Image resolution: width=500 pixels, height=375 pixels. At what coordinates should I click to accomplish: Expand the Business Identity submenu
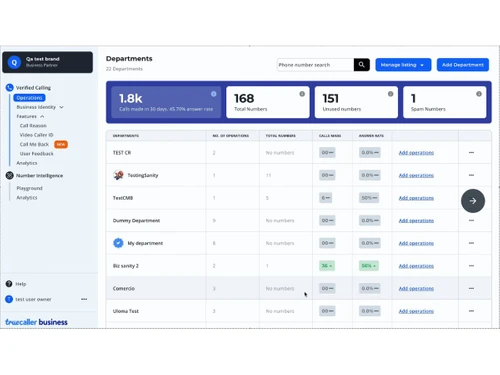click(40, 107)
